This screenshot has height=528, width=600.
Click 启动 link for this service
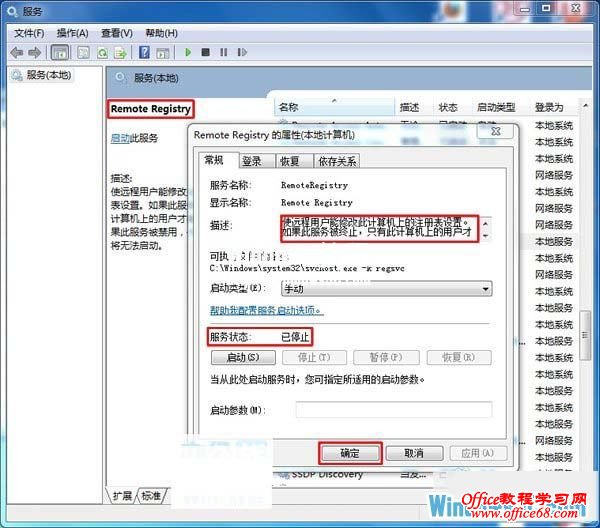click(x=120, y=138)
